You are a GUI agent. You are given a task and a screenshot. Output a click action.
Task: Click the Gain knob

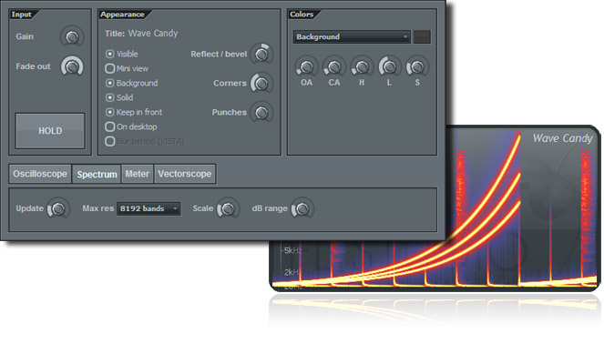[x=70, y=36]
